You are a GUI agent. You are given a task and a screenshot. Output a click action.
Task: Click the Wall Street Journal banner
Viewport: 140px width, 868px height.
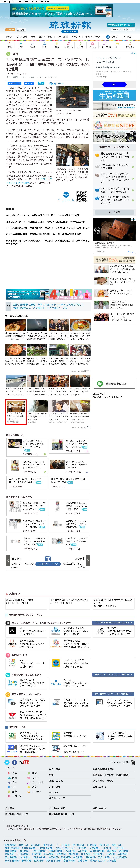114,105
